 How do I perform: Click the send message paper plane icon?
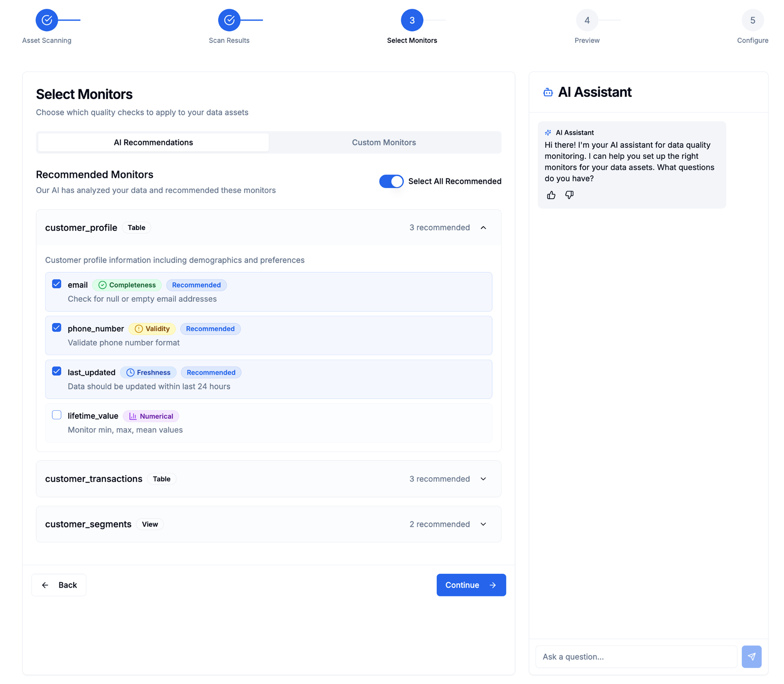pyautogui.click(x=751, y=656)
